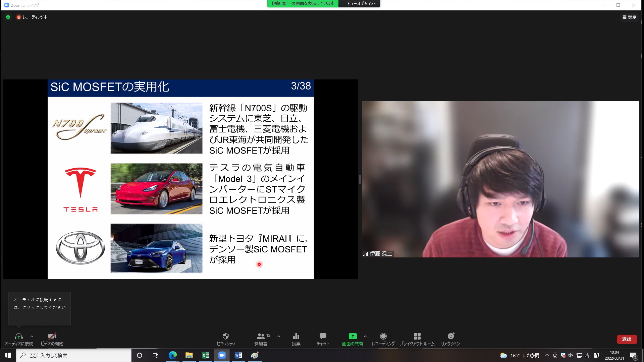Click the IME input mode A icon
This screenshot has height=362, width=644.
pos(597,355)
